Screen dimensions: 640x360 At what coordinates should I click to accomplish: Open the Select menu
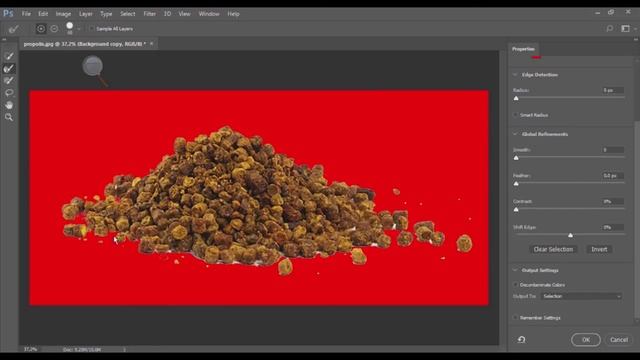127,13
